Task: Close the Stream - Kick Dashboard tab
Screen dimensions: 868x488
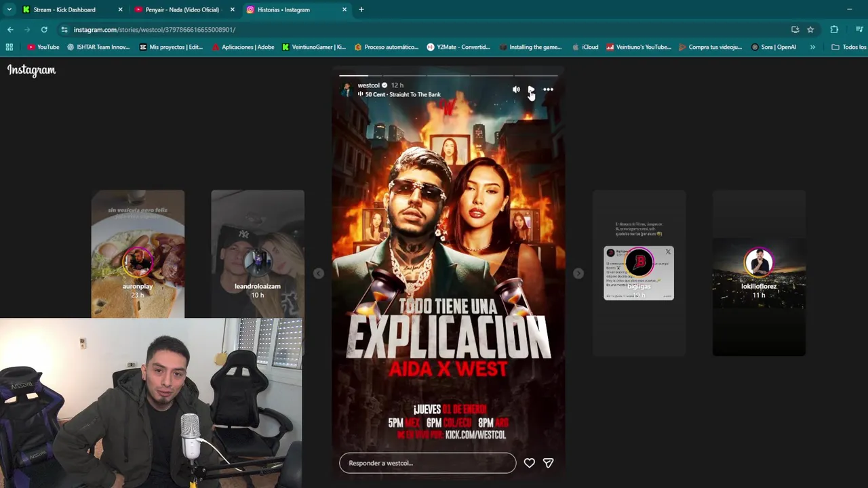Action: coord(121,9)
